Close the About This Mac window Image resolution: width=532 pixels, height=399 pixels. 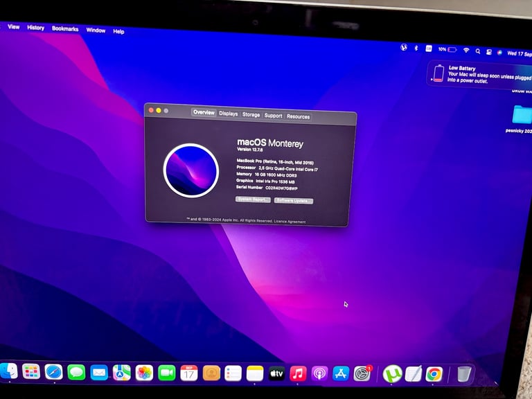click(151, 110)
